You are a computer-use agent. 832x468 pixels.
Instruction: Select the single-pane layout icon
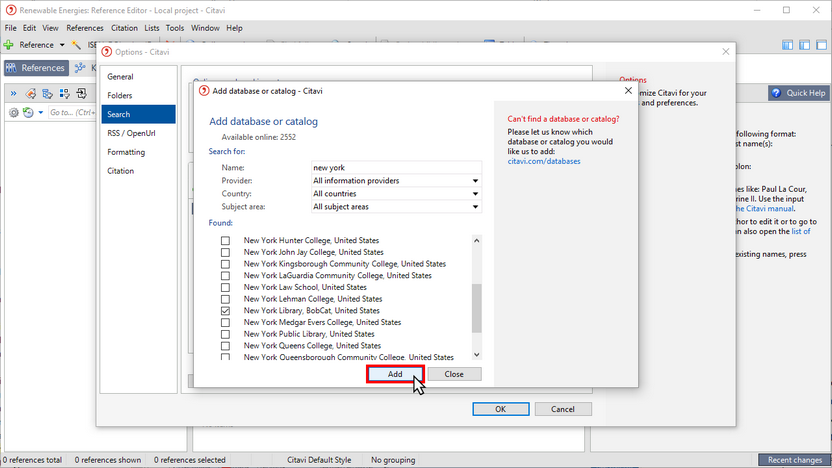tap(821, 45)
